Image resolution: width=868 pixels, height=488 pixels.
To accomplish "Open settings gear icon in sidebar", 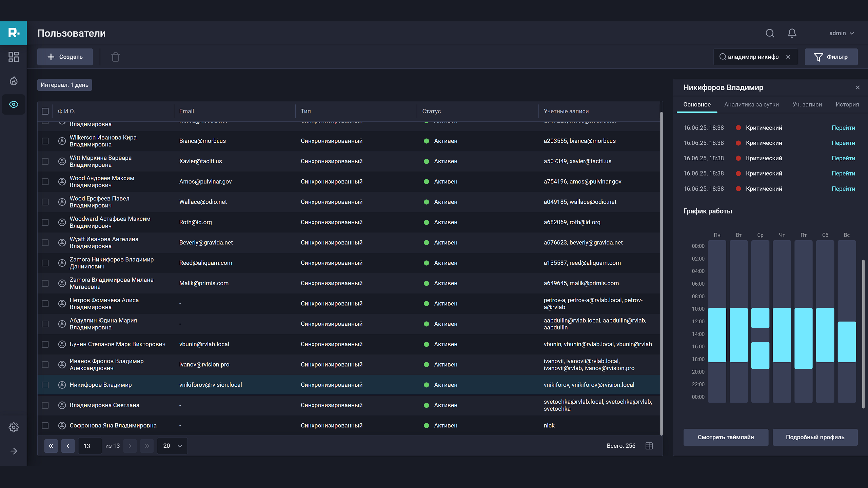I will [x=14, y=427].
